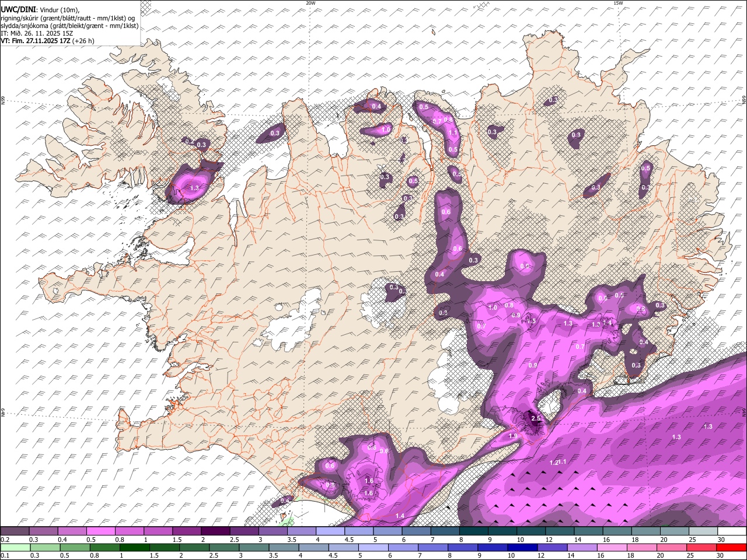Click the 15W longitude label

pos(617,3)
